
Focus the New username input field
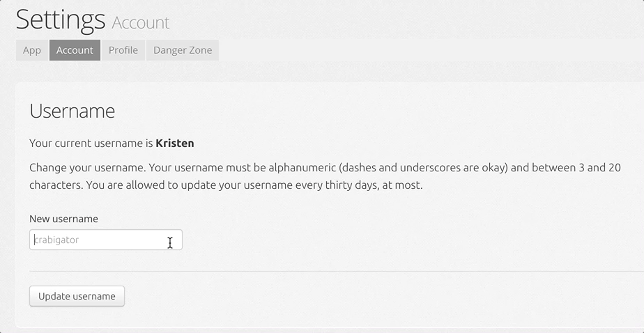[x=105, y=240]
